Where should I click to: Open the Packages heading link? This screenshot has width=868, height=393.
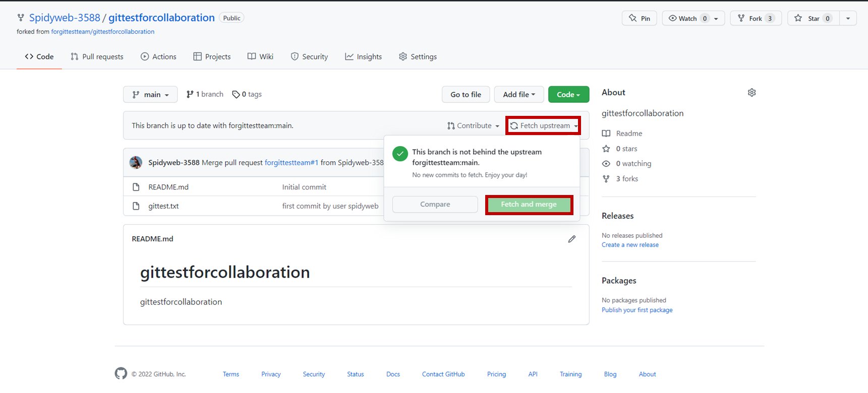(619, 281)
